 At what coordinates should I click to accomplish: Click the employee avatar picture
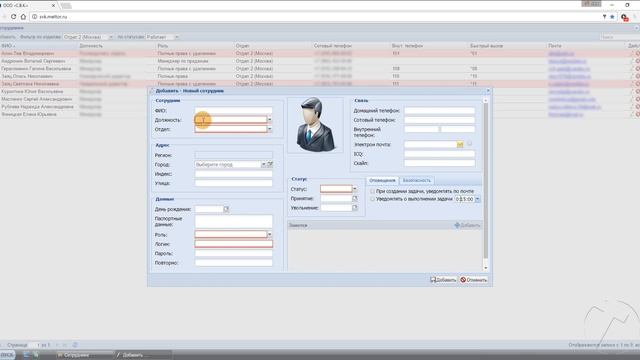coord(315,125)
